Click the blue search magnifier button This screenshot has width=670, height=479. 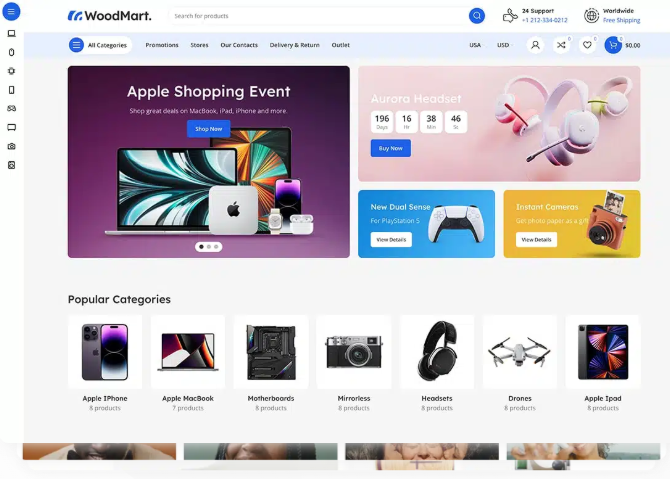point(476,16)
